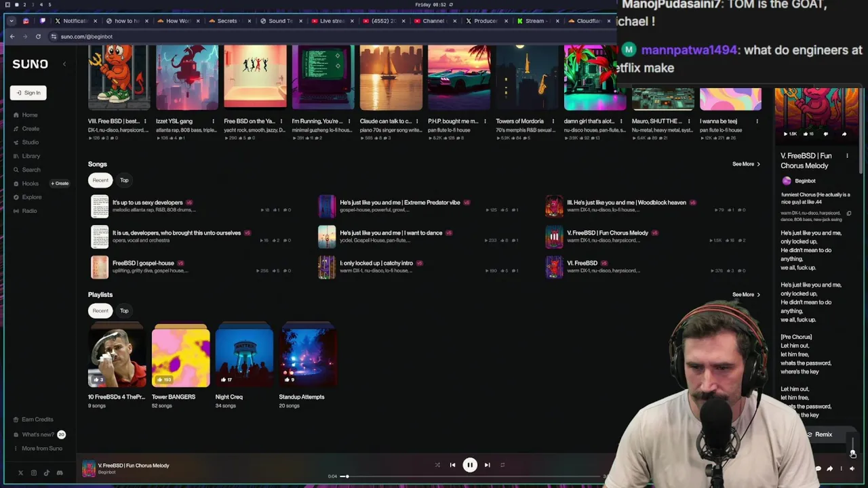The image size is (868, 488).
Task: Select Recent filter under Playlists
Action: point(100,311)
